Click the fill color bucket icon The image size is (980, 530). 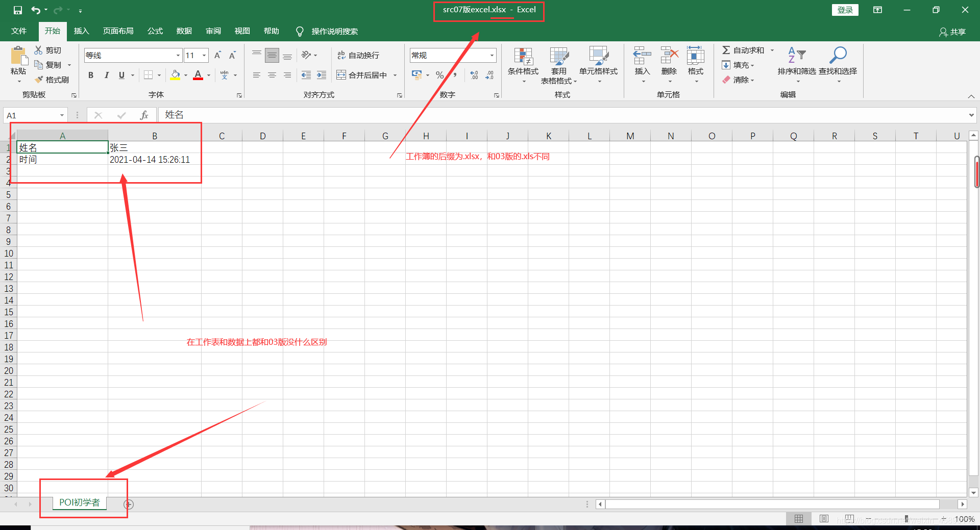(176, 75)
